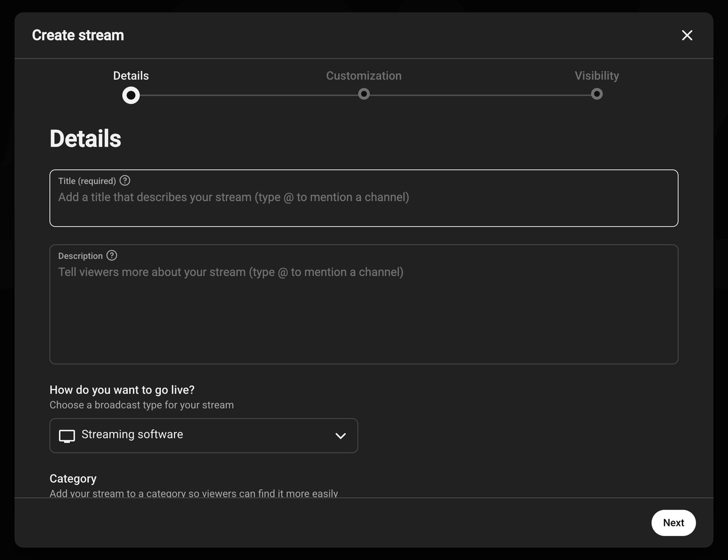This screenshot has height=560, width=728.
Task: Select the Visibility step circle marker
Action: (597, 94)
